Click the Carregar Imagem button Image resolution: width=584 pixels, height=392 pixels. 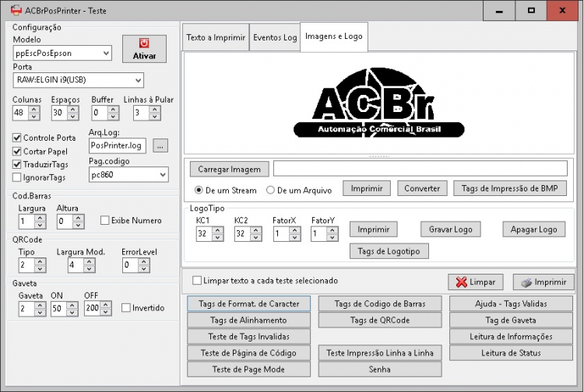(x=230, y=170)
